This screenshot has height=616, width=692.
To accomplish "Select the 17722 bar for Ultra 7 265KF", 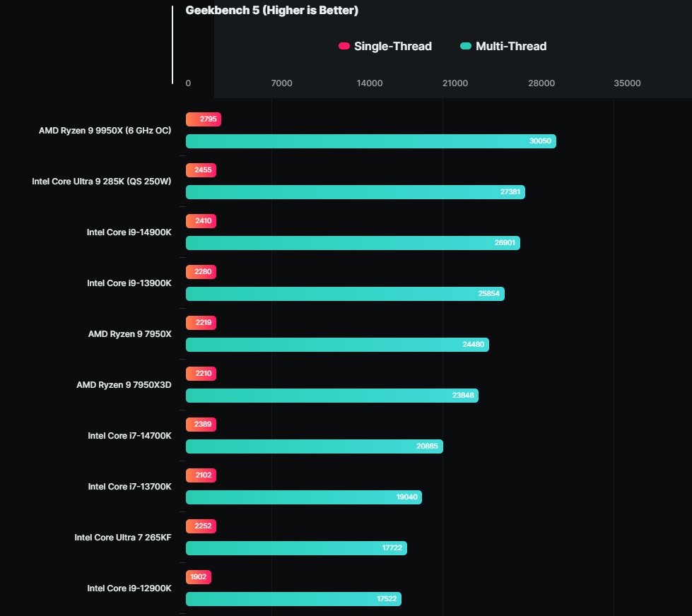I will tap(296, 548).
